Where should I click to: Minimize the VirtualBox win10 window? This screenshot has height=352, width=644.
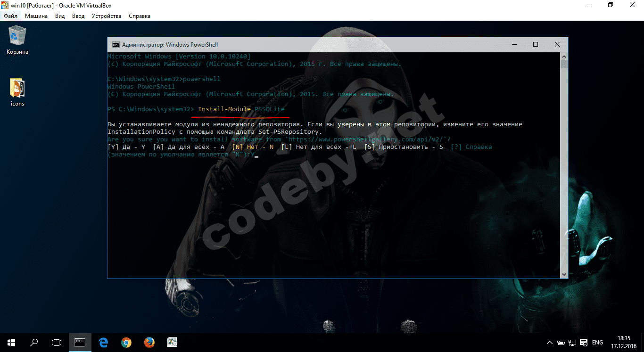[x=589, y=5]
